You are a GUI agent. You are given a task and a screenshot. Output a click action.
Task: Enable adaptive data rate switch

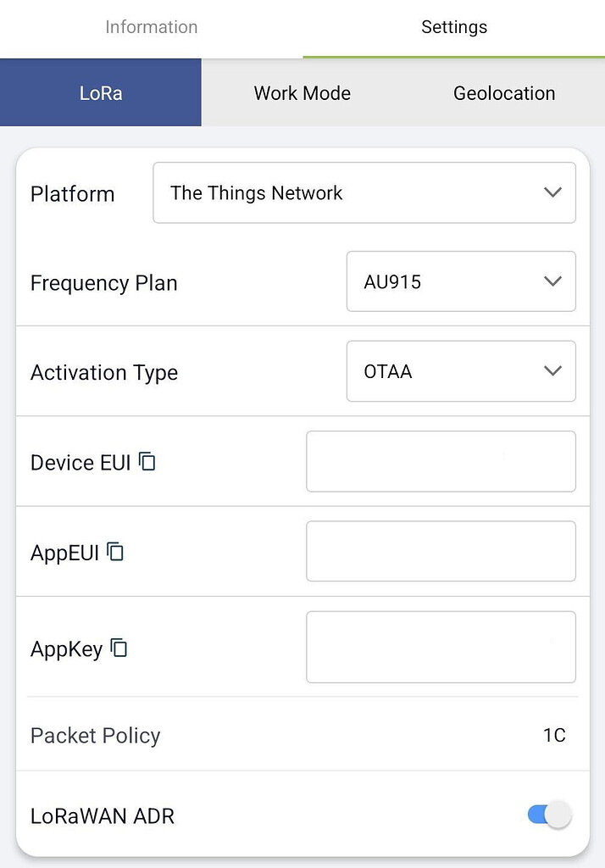546,814
